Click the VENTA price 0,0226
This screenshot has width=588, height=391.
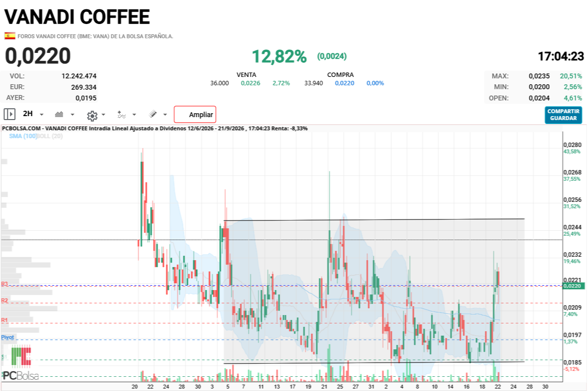[250, 83]
